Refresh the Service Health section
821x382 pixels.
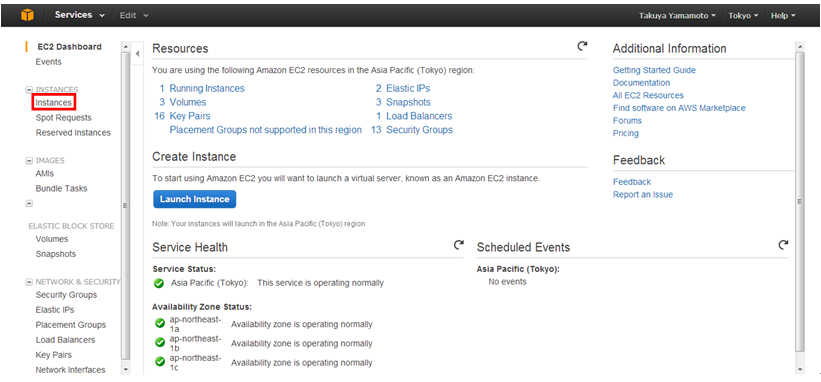459,244
